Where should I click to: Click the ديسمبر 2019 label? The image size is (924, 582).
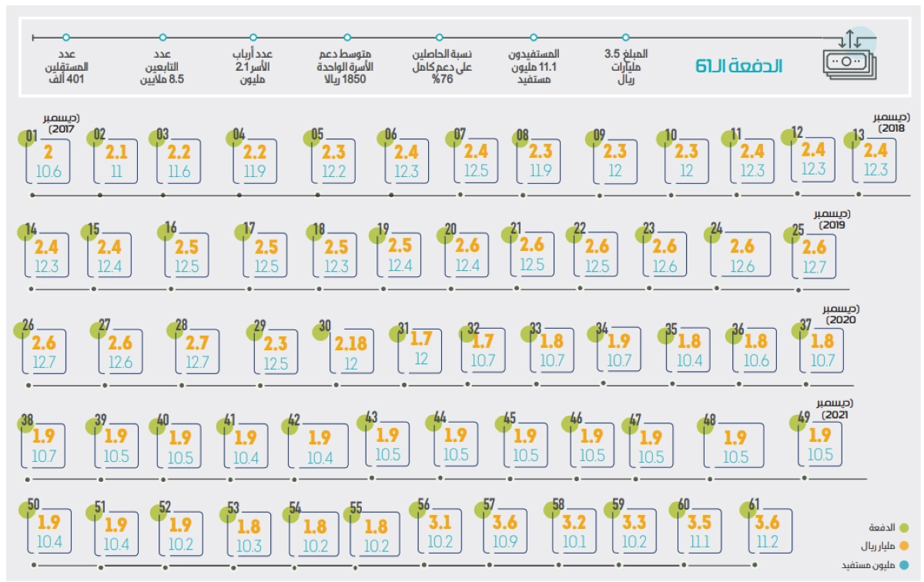tap(830, 218)
